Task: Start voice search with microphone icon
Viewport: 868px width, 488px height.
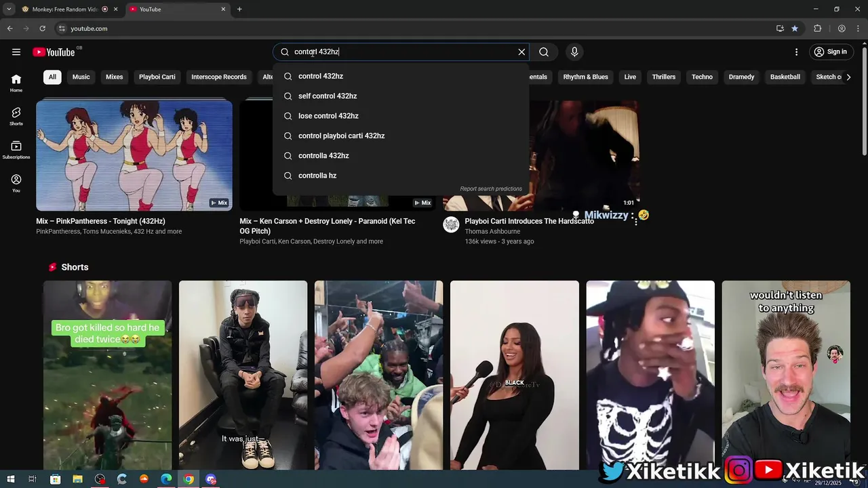Action: coord(574,52)
